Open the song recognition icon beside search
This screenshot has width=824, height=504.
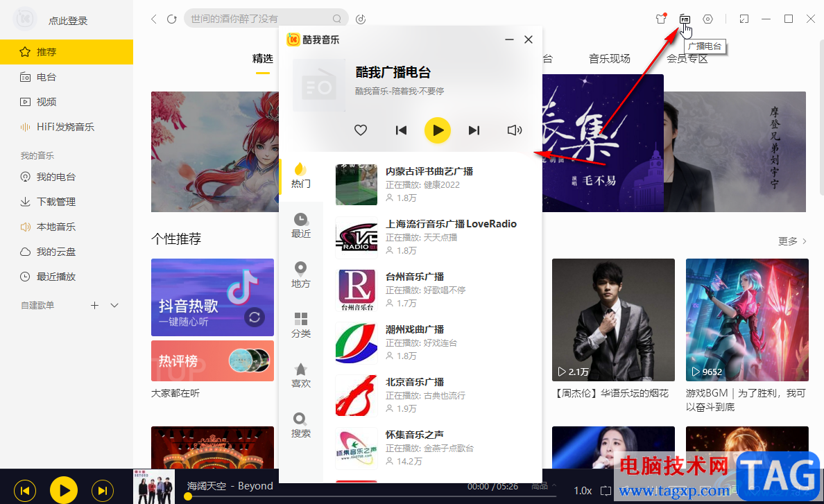[x=361, y=19]
